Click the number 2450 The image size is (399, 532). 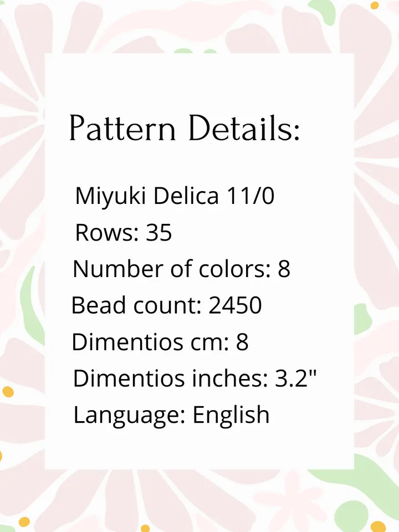[235, 305]
